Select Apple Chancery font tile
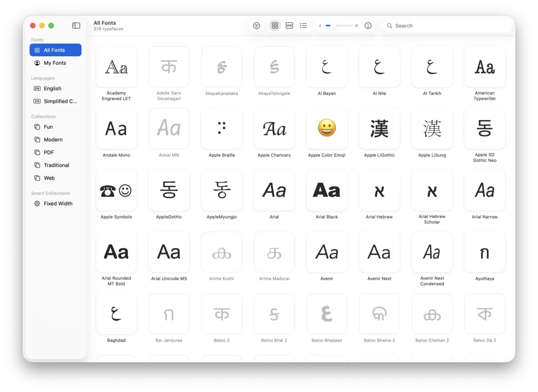538x392 pixels. pos(274,129)
